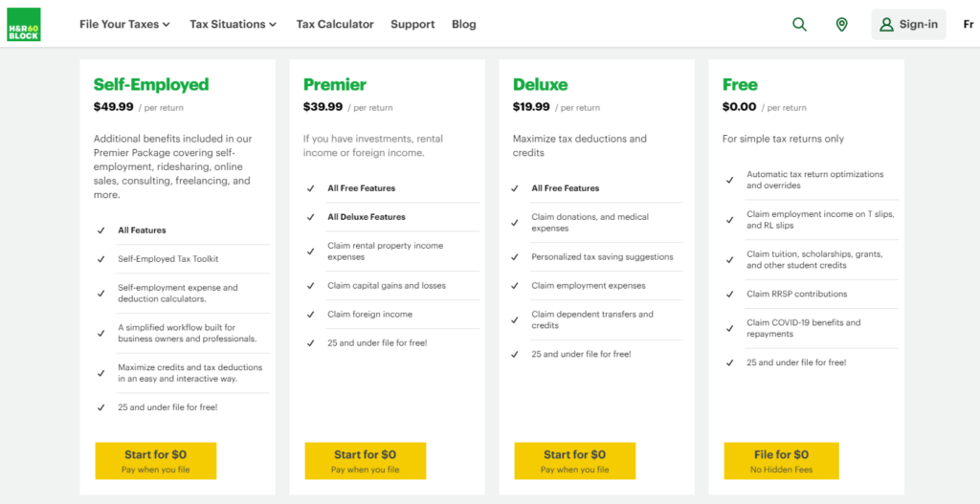Open the search magnifier icon
Screen dimensions: 980x504
799,24
